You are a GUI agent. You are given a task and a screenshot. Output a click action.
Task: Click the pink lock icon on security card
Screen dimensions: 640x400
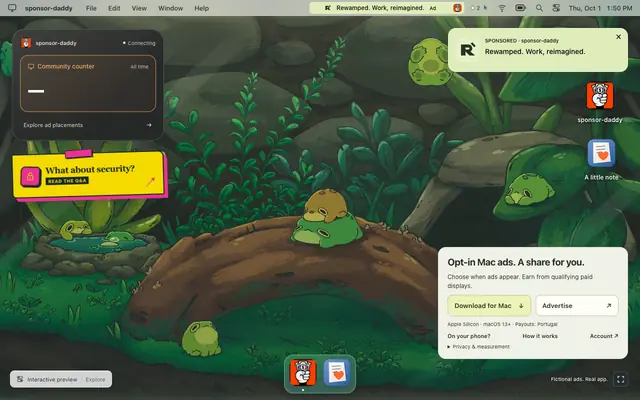tap(30, 177)
